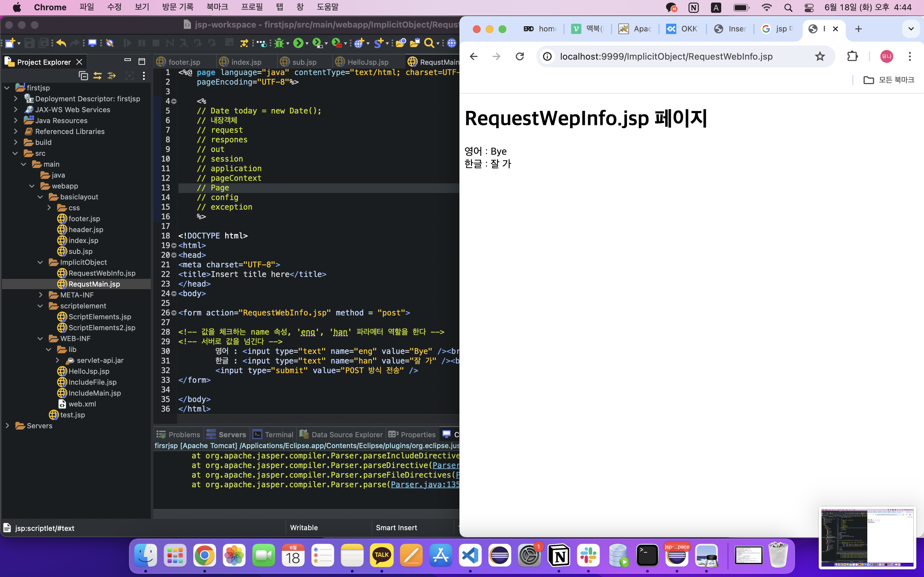Click the Undo arrow in Eclipse toolbar
Viewport: 924px width, 577px height.
click(61, 43)
